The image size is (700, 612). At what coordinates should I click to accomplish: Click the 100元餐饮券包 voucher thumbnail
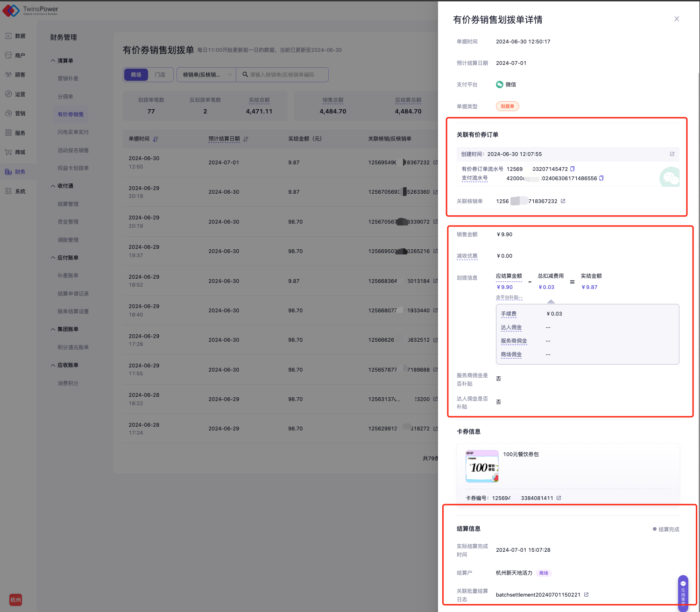[x=482, y=466]
